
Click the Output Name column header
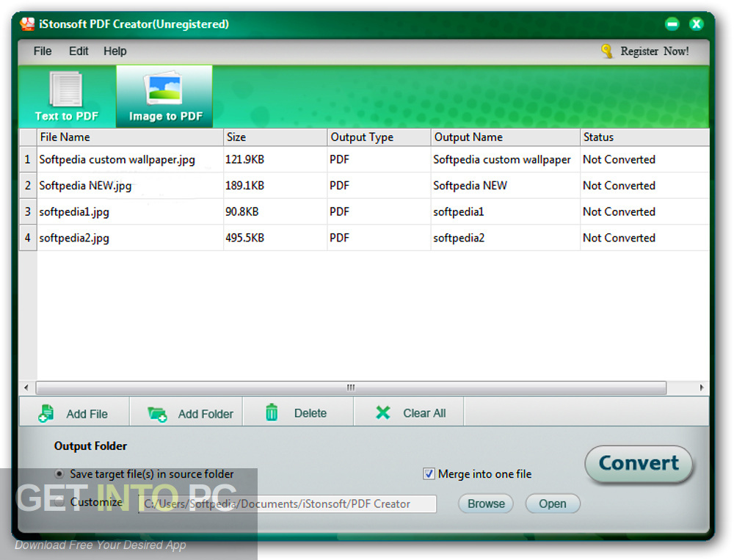coord(506,137)
